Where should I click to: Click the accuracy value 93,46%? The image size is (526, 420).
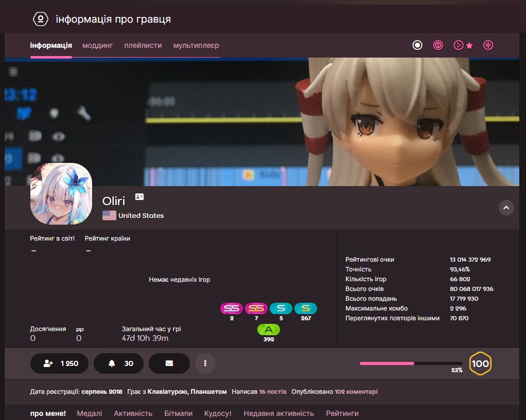[460, 269]
